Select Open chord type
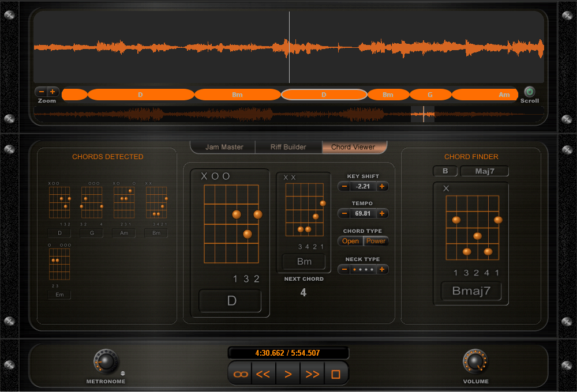This screenshot has width=577, height=392. pyautogui.click(x=351, y=241)
